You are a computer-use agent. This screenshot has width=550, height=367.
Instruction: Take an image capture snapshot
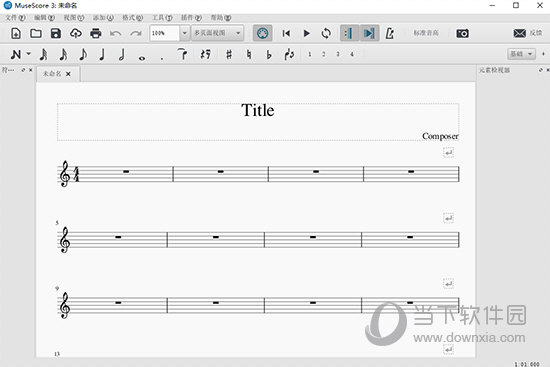tap(462, 33)
